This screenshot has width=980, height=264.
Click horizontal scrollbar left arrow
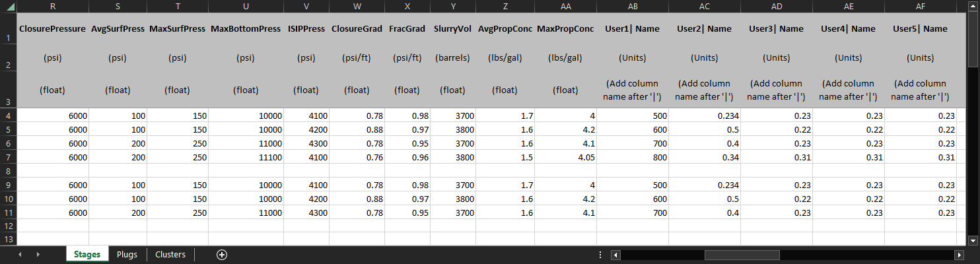point(615,255)
